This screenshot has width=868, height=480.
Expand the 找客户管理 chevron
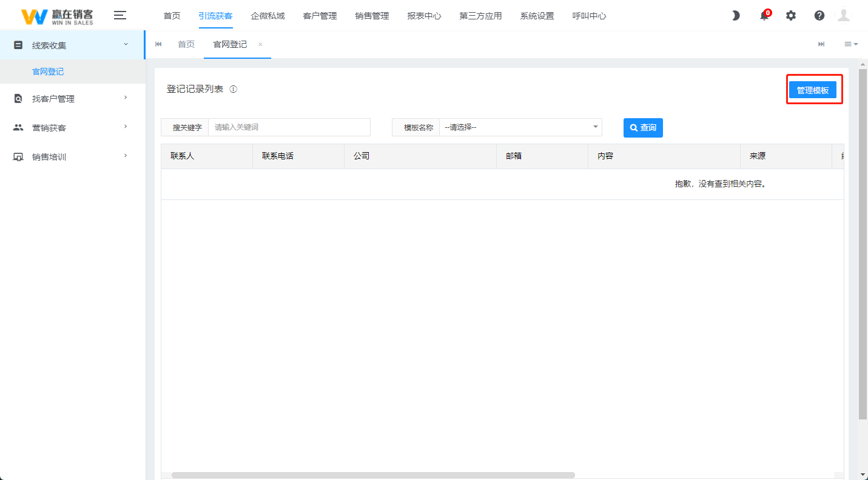click(126, 98)
